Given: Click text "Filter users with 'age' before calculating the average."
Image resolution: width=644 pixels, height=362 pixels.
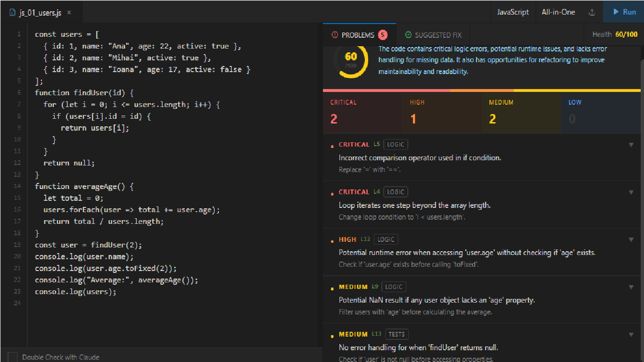Looking at the screenshot, I should click(x=415, y=312).
